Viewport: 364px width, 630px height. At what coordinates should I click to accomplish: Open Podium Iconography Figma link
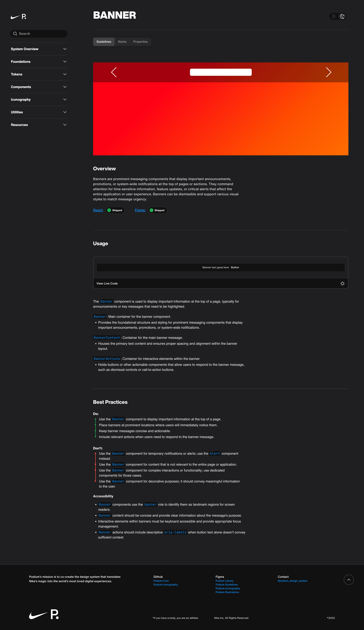coord(227,588)
